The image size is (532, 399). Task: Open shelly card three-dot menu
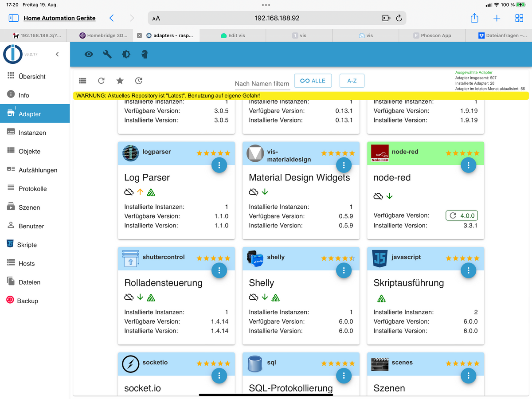click(x=344, y=270)
